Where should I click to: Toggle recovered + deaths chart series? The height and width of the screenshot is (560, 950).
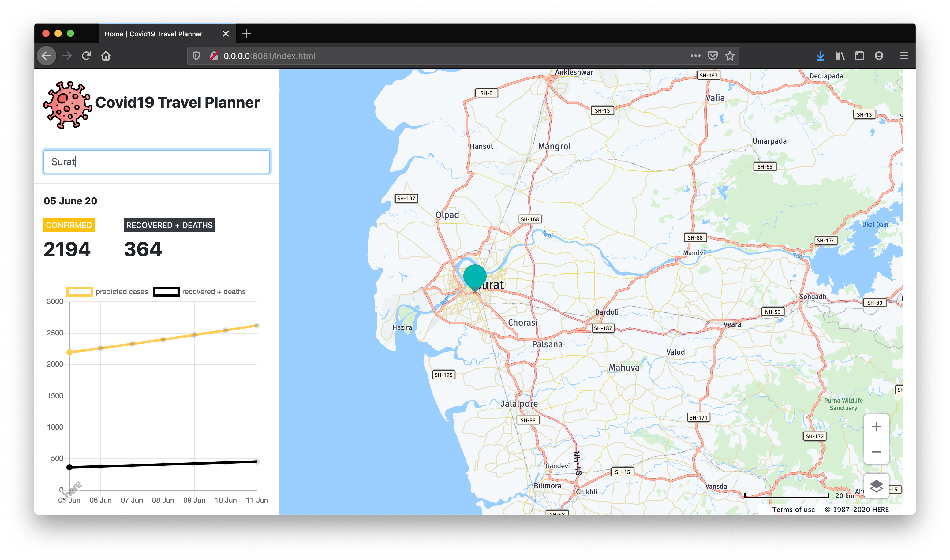pos(199,292)
